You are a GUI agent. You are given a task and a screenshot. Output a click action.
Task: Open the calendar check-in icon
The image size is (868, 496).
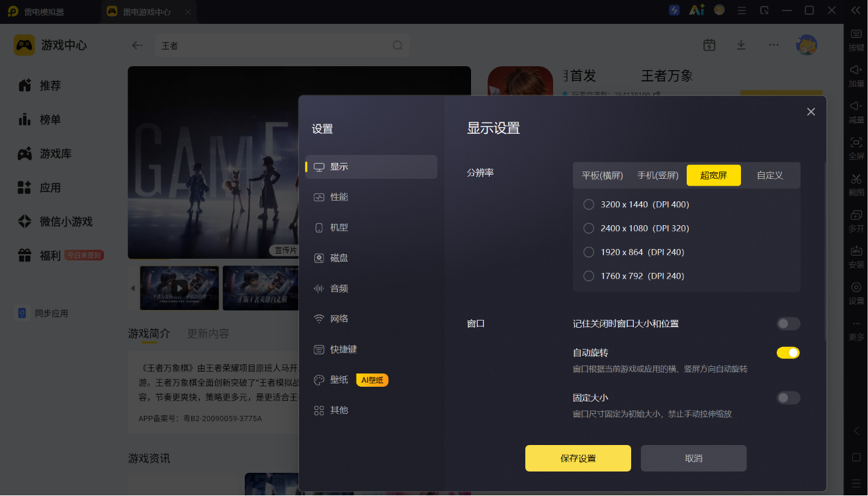(709, 45)
